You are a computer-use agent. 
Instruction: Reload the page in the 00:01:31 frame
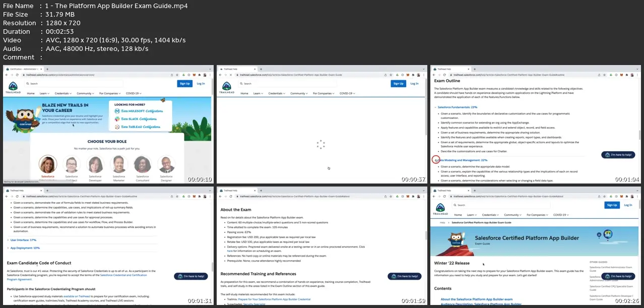pos(17,197)
